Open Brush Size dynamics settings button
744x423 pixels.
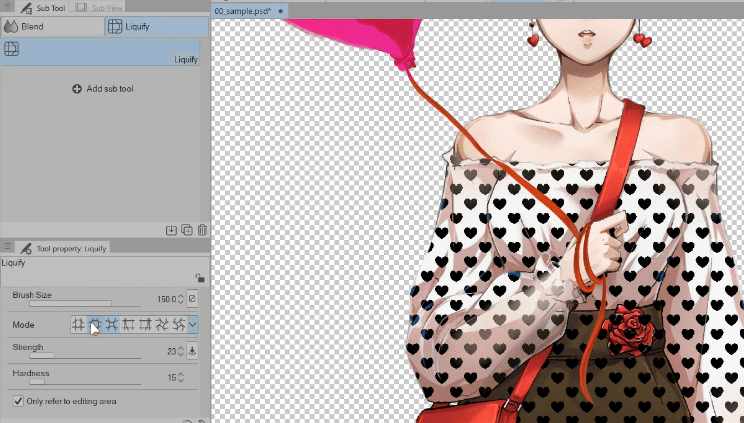pos(192,298)
